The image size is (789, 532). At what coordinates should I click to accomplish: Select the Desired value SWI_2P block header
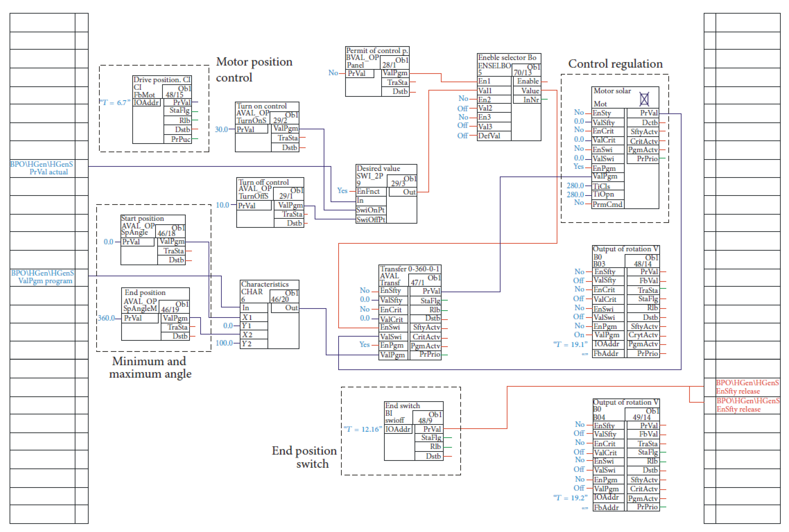point(378,168)
